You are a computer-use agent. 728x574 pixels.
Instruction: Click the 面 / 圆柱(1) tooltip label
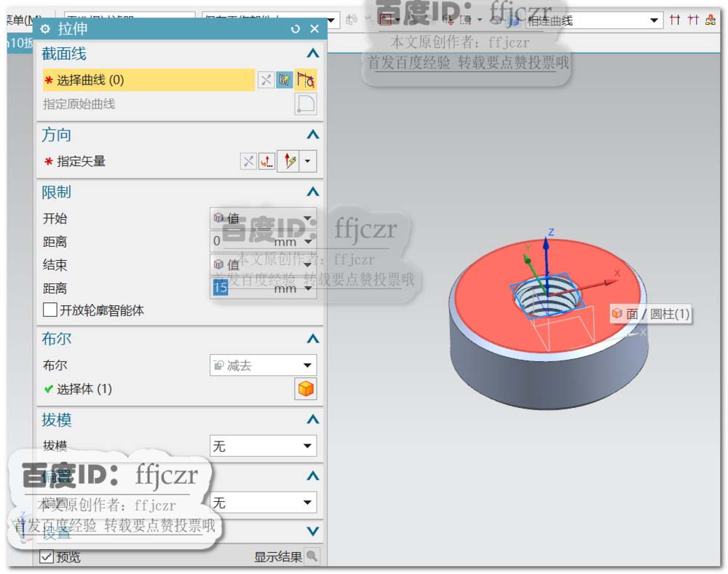pos(652,314)
